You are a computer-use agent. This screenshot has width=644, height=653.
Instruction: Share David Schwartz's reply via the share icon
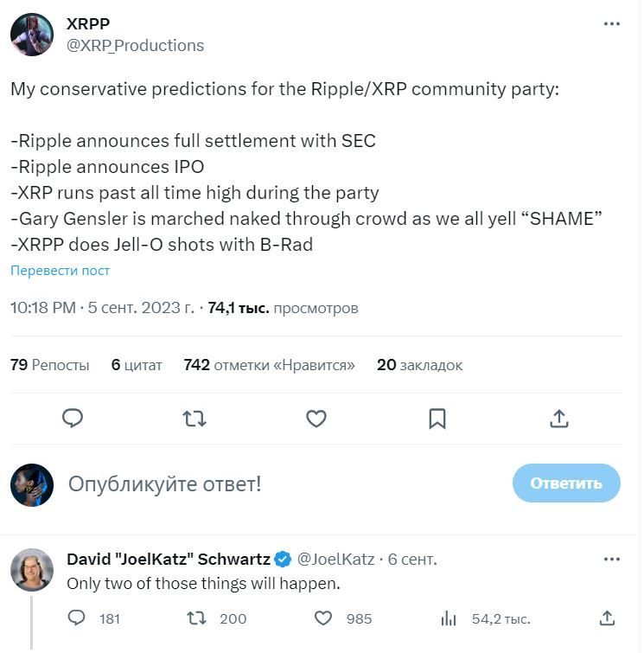(607, 618)
